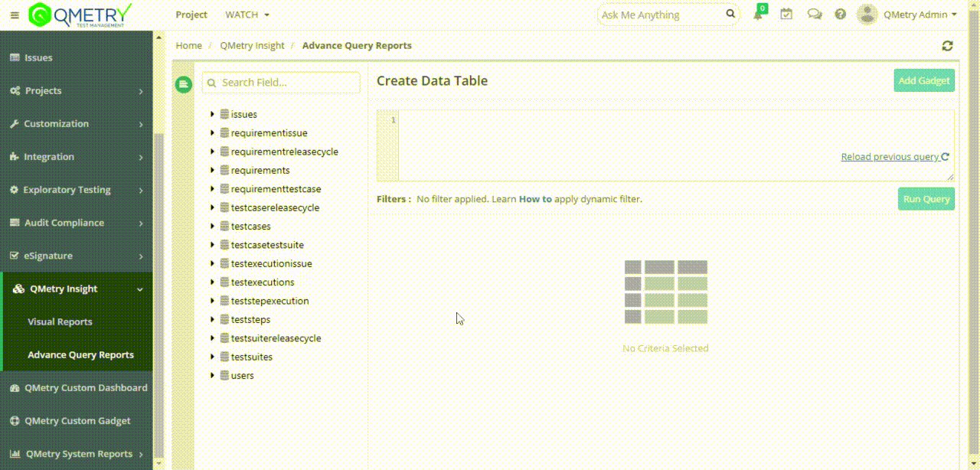Screen dimensions: 980x470
Task: Expand the Projects sidebar menu
Action: [77, 90]
